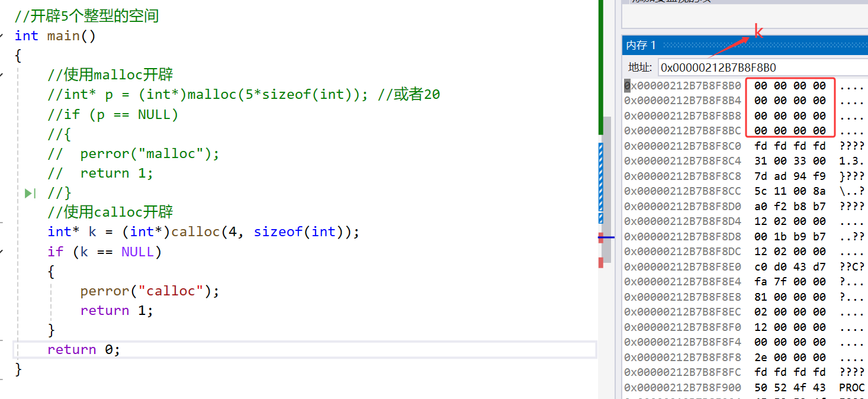This screenshot has width=868, height=399.
Task: Click the perror("calloc") line
Action: (x=150, y=291)
